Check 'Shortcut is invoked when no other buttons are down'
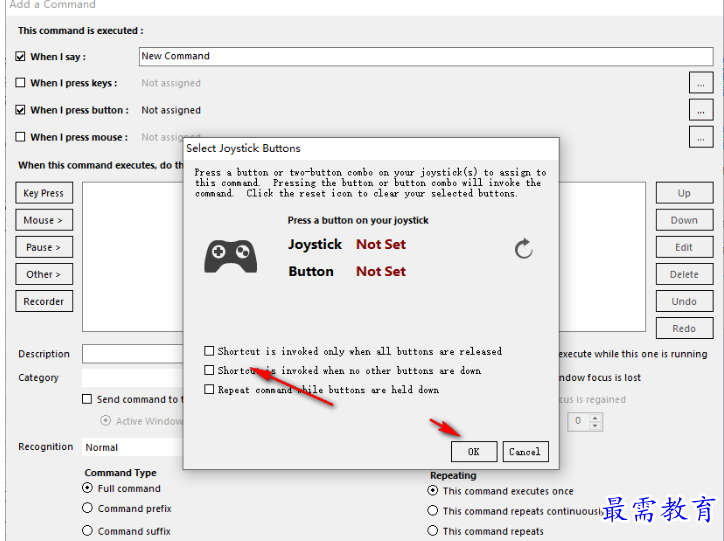The width and height of the screenshot is (724, 541). click(209, 370)
